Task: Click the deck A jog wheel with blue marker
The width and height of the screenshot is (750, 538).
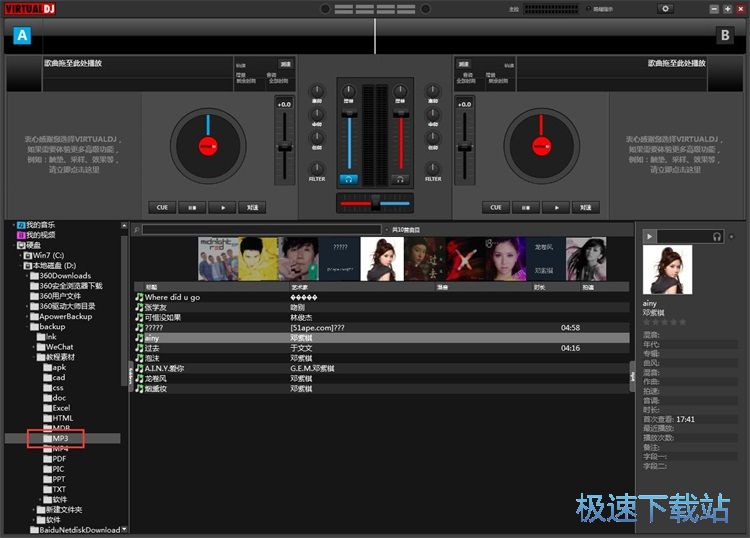Action: (208, 146)
